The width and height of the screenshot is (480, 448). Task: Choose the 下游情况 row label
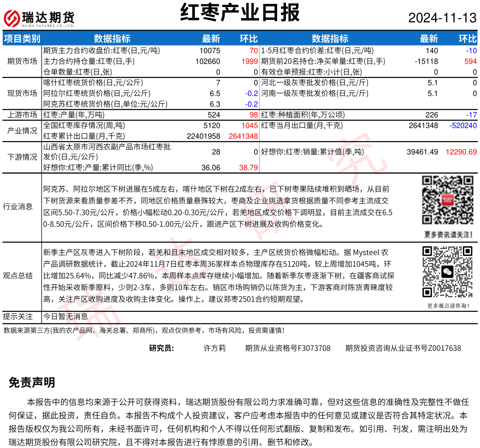tap(22, 157)
